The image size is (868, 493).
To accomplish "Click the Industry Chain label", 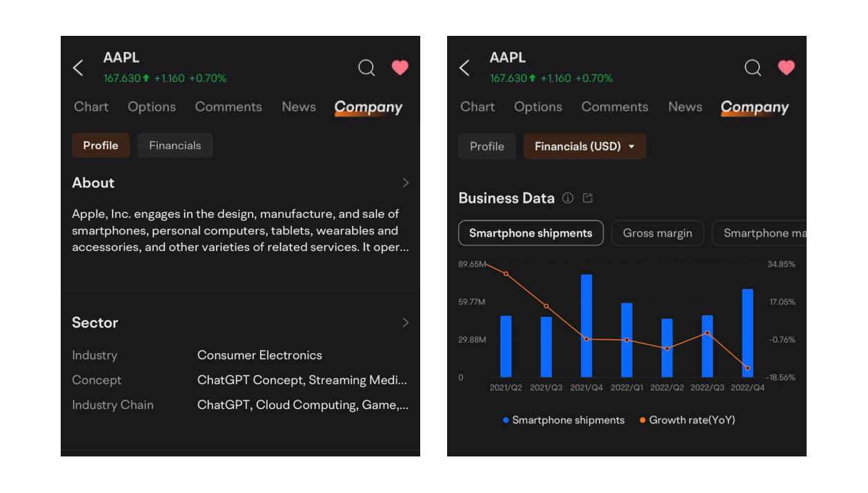I will pyautogui.click(x=112, y=405).
